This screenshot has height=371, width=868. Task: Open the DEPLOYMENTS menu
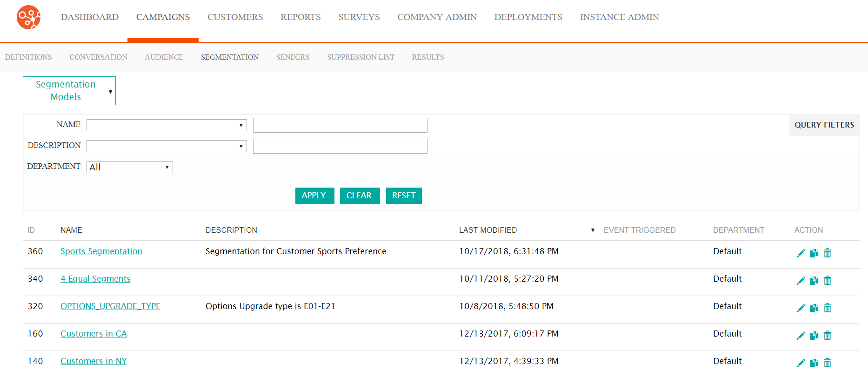pos(528,17)
